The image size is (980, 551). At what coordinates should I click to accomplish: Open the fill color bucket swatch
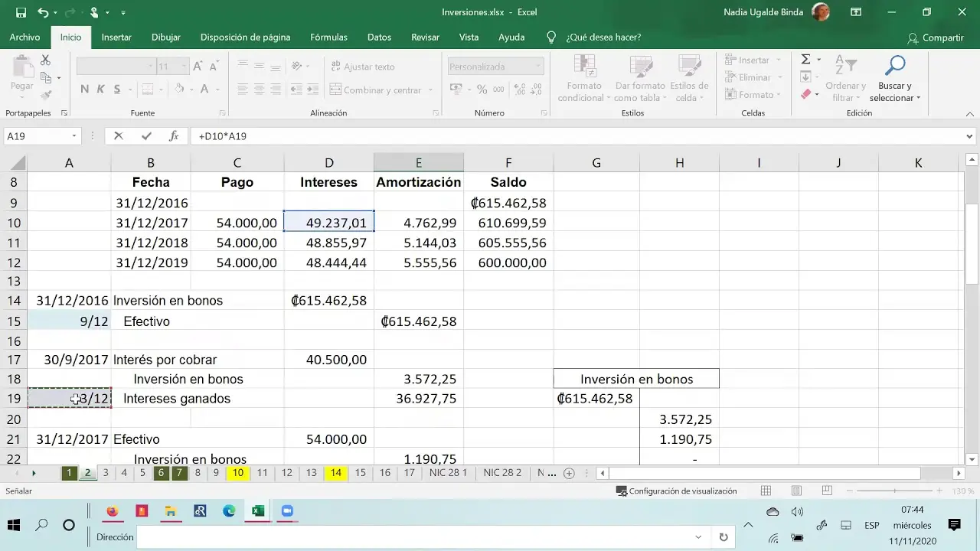179,90
